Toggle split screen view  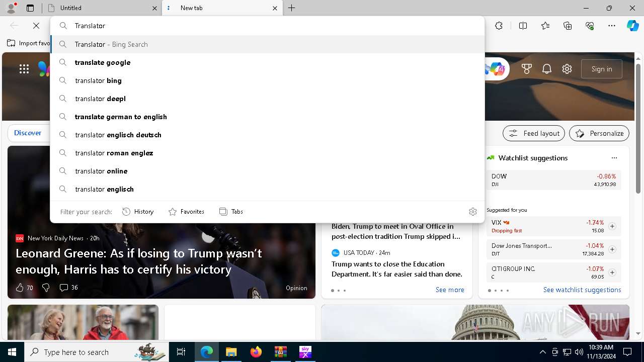point(523,26)
